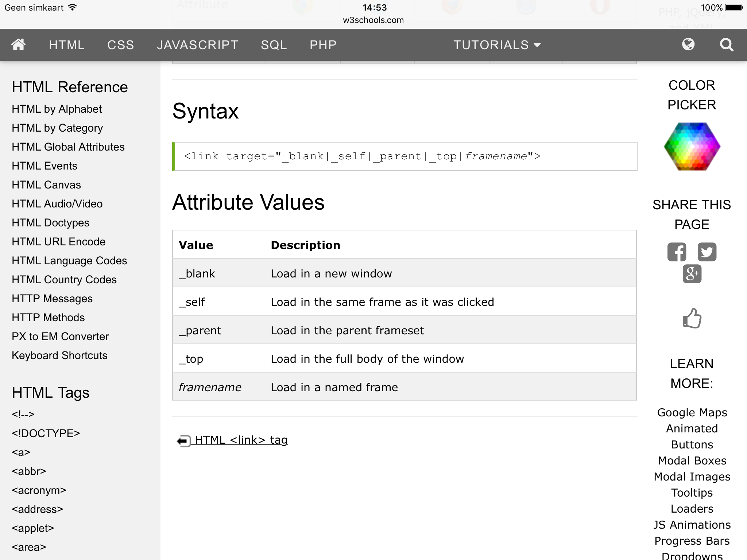Open HTTP Methods sidebar link
747x560 pixels.
[x=48, y=318]
